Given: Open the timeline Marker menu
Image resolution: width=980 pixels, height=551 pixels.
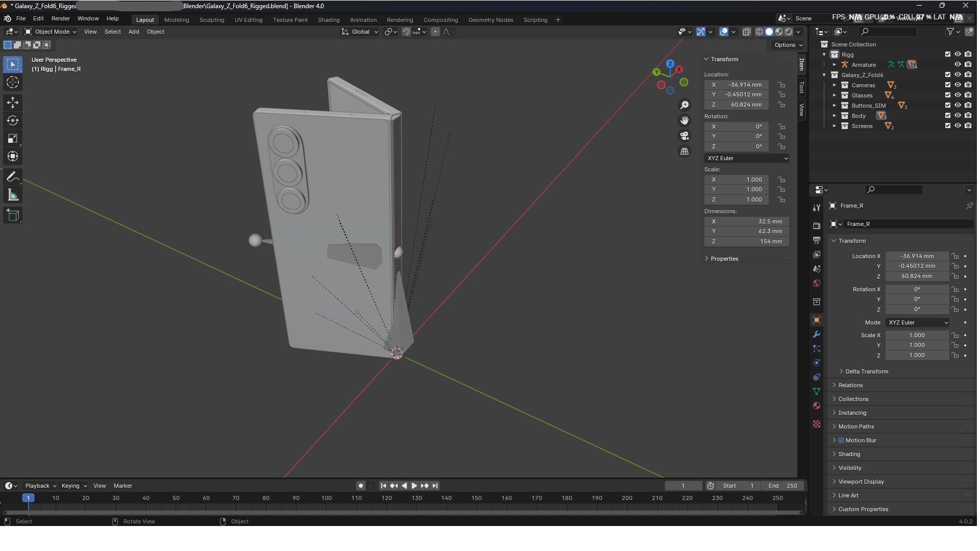Looking at the screenshot, I should pos(122,486).
